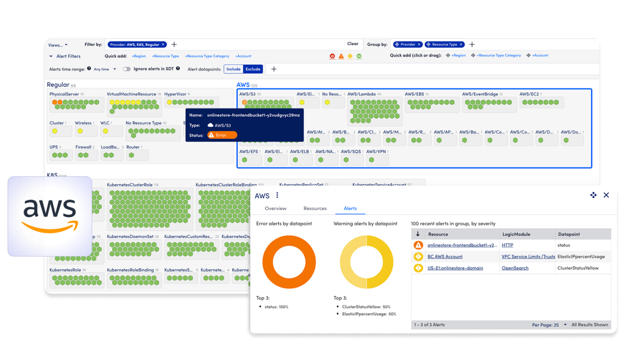Add a new filter with plus icon

click(174, 45)
